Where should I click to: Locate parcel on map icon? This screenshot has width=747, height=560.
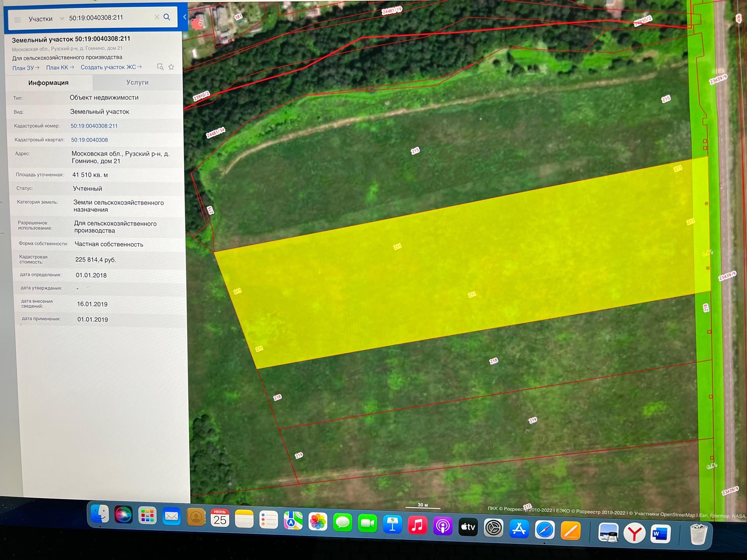click(x=160, y=67)
